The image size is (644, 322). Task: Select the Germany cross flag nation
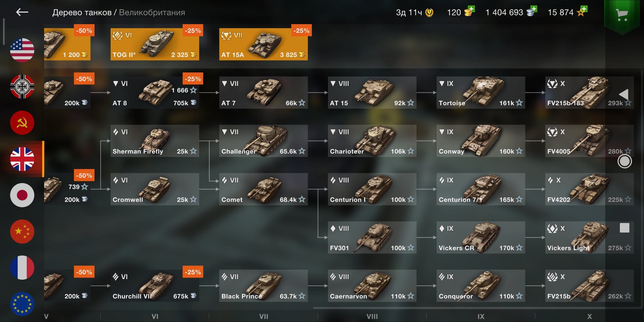[x=22, y=86]
